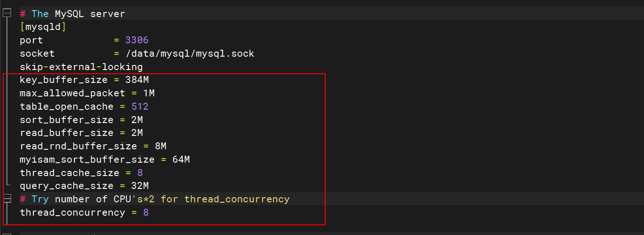Click the word socket setting name
This screenshot has height=235, width=644.
[x=37, y=53]
